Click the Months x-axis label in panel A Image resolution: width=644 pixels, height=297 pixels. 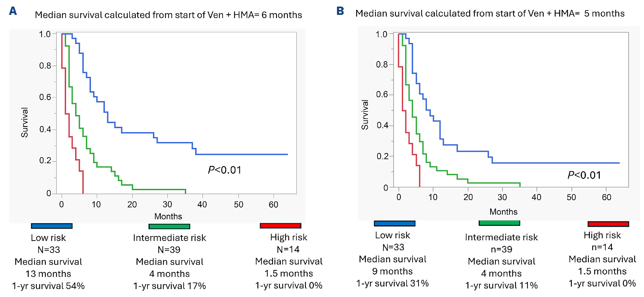tap(168, 216)
